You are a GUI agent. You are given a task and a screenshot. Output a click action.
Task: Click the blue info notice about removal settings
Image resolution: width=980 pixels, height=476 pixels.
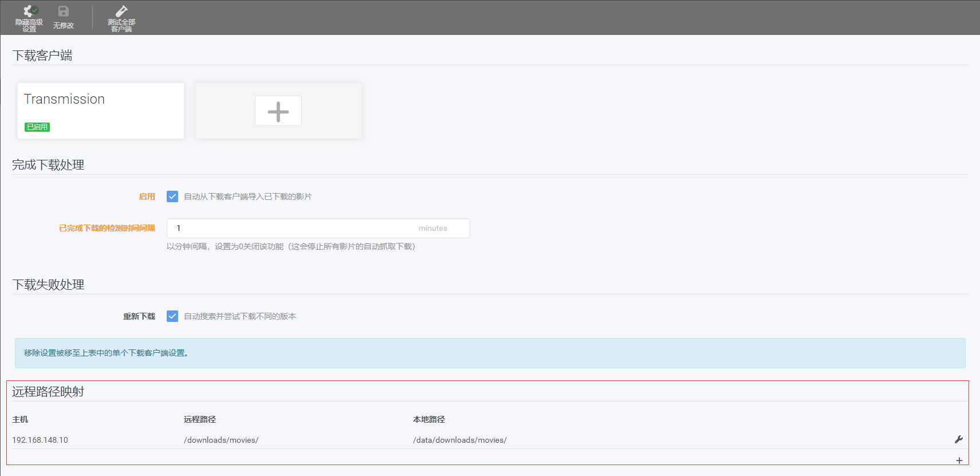tap(490, 353)
